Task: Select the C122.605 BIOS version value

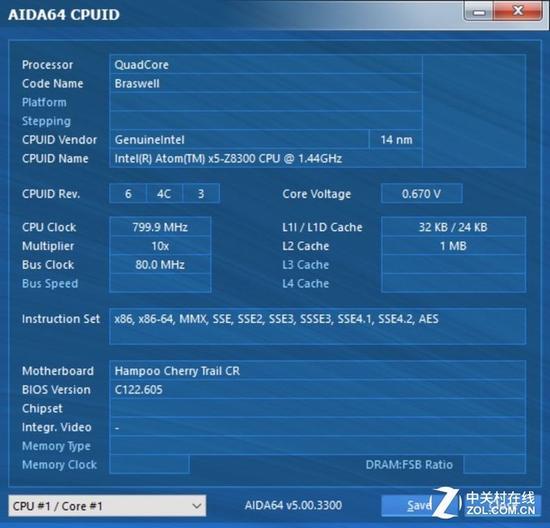Action: pos(139,390)
